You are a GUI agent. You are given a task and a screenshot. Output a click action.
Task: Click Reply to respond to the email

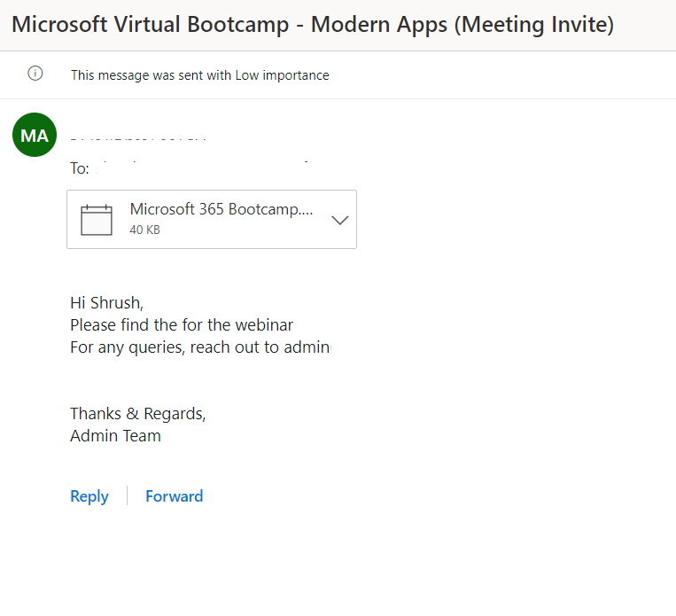click(x=89, y=496)
